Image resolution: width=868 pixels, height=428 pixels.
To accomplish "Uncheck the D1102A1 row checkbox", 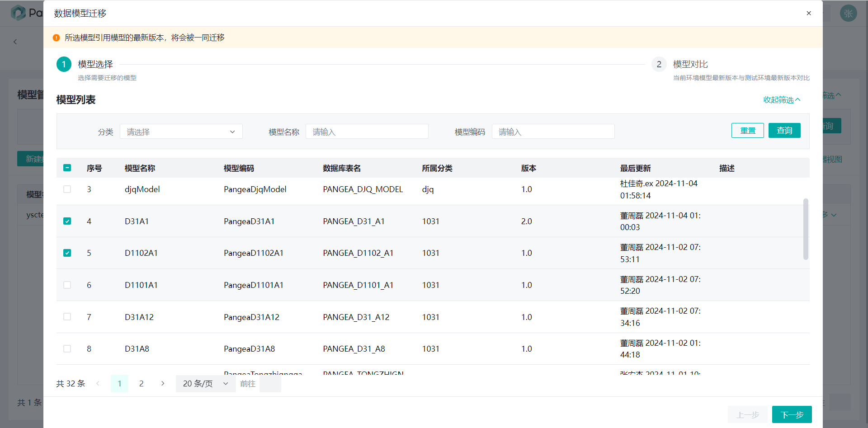I will click(x=67, y=253).
